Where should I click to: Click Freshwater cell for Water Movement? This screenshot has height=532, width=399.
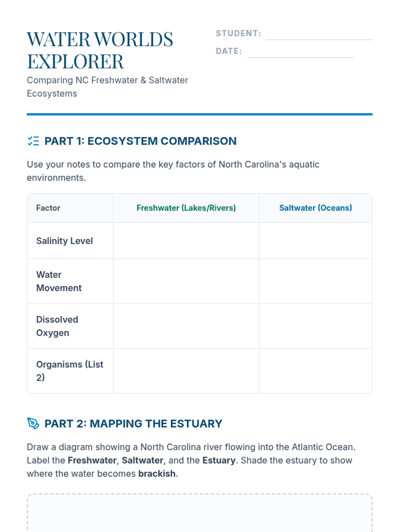point(186,281)
